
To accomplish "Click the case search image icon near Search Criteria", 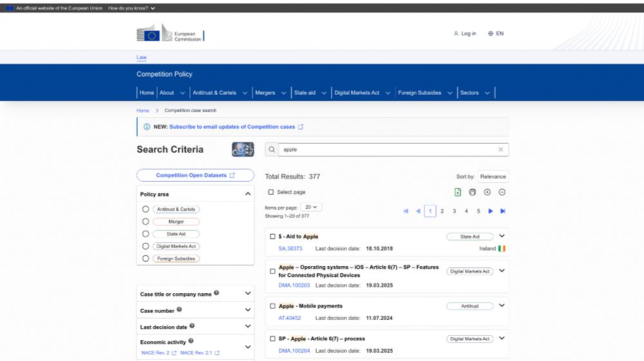I will [243, 150].
